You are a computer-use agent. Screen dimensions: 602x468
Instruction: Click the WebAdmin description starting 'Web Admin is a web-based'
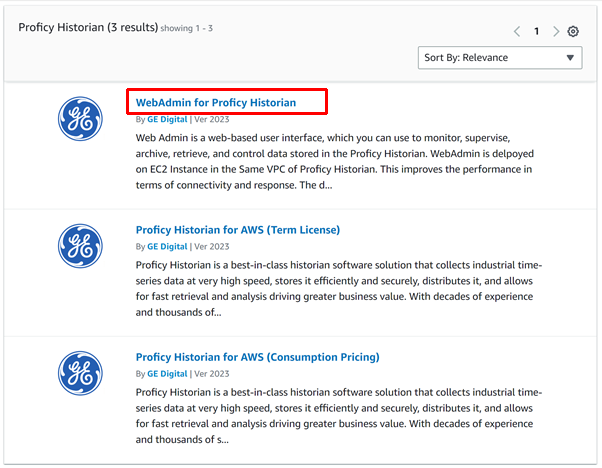[334, 161]
